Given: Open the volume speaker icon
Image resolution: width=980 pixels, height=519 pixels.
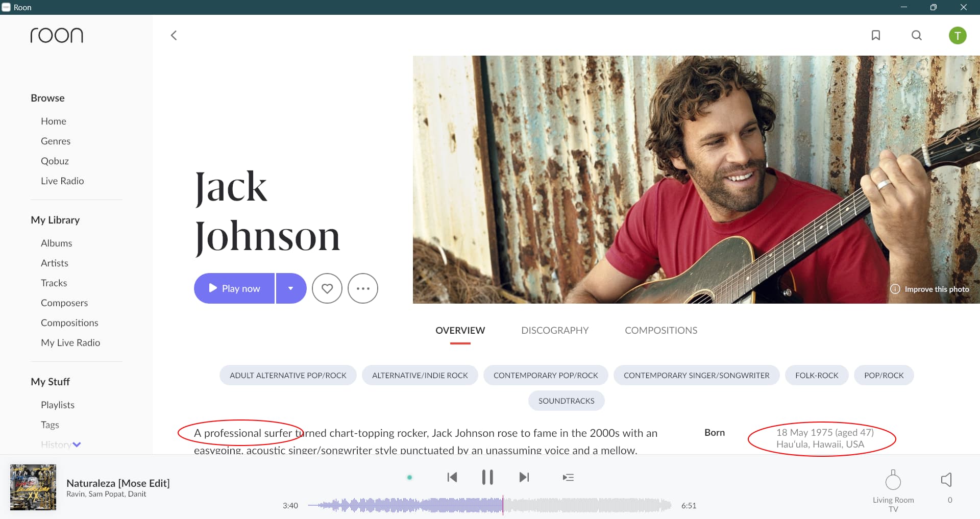Looking at the screenshot, I should click(946, 480).
